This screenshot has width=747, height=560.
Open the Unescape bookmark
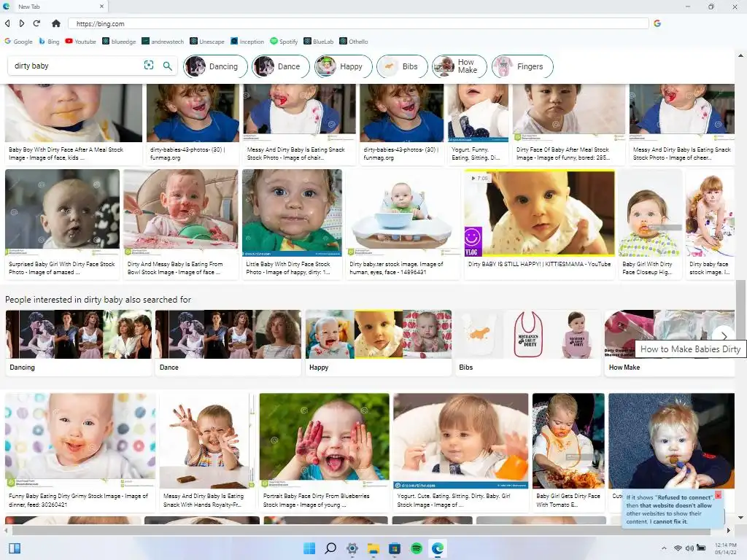pyautogui.click(x=206, y=42)
